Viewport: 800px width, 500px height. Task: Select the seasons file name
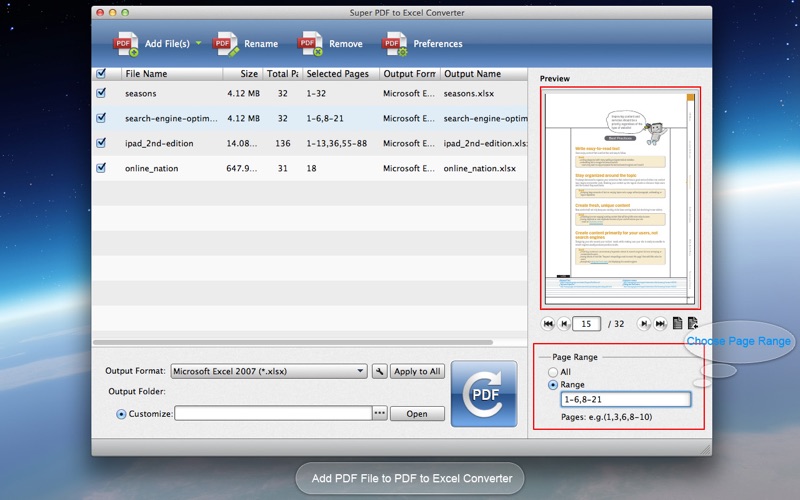(141, 93)
